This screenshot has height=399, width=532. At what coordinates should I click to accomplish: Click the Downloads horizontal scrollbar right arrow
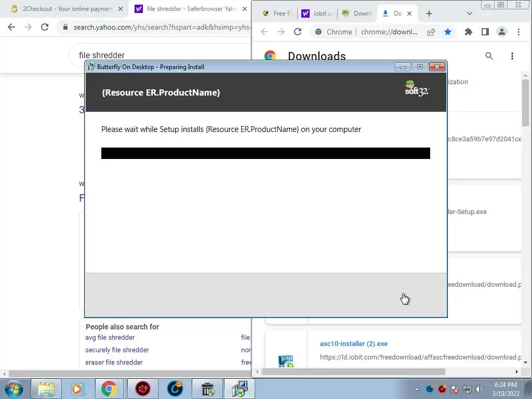[x=517, y=372]
